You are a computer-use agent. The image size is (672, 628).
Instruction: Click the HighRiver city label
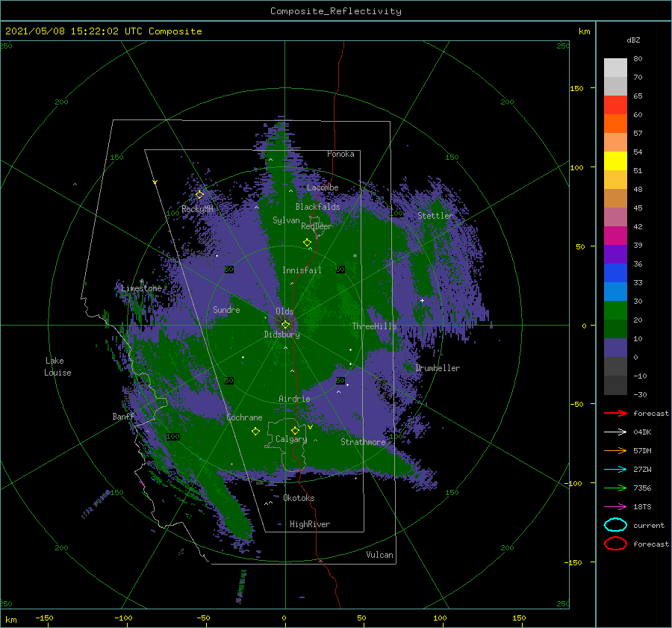[310, 524]
